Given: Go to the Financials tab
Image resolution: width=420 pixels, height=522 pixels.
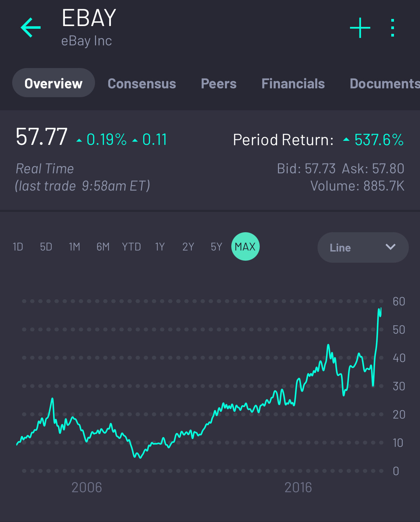Looking at the screenshot, I should pos(293,84).
